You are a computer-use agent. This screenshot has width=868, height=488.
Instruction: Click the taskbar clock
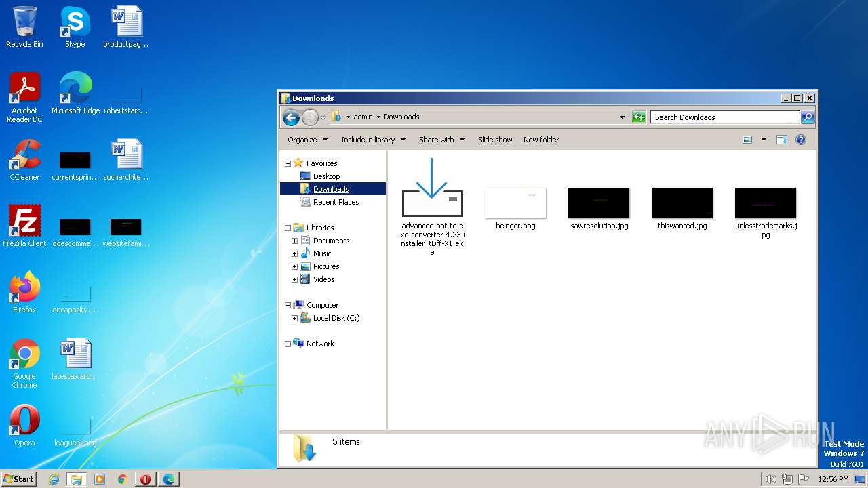833,479
